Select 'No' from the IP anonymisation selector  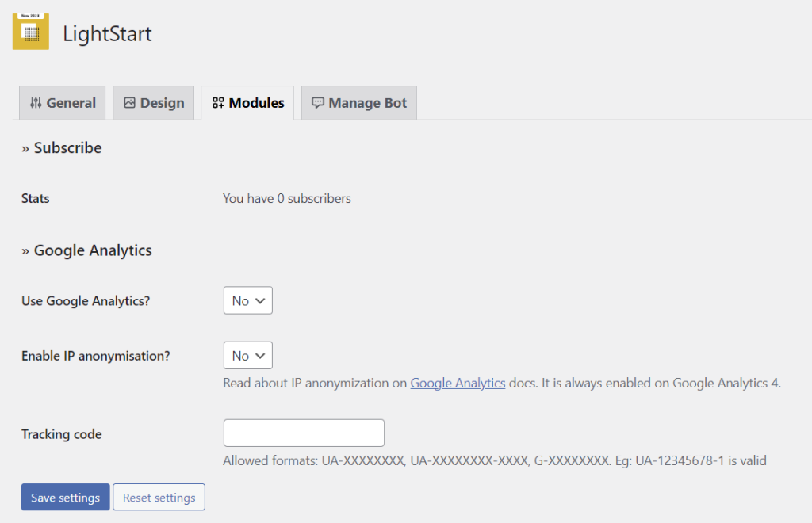click(247, 355)
